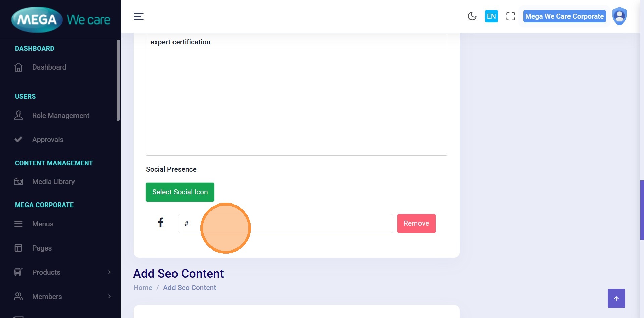Click the scroll-to-top arrow button
644x318 pixels.
click(616, 298)
